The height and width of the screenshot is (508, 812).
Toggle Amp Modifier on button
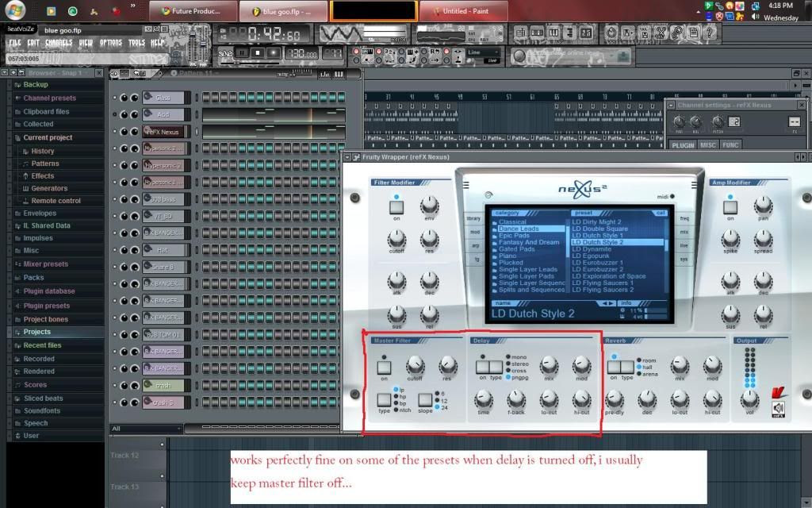point(730,207)
